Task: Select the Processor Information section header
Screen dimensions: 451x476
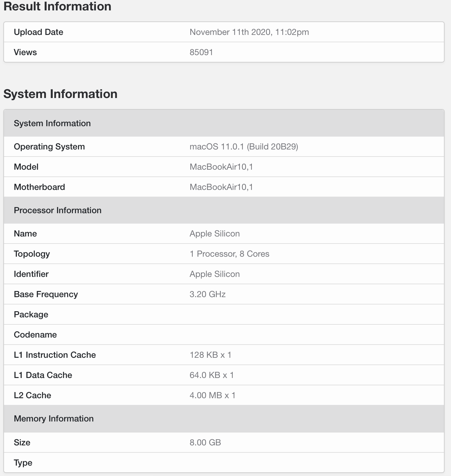Action: tap(224, 210)
